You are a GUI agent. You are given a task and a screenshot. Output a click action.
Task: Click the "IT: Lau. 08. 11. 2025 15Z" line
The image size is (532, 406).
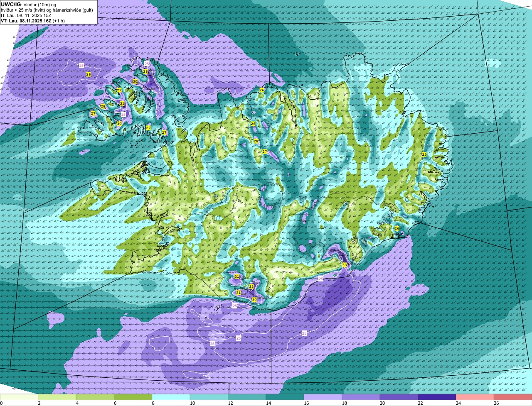(26, 15)
